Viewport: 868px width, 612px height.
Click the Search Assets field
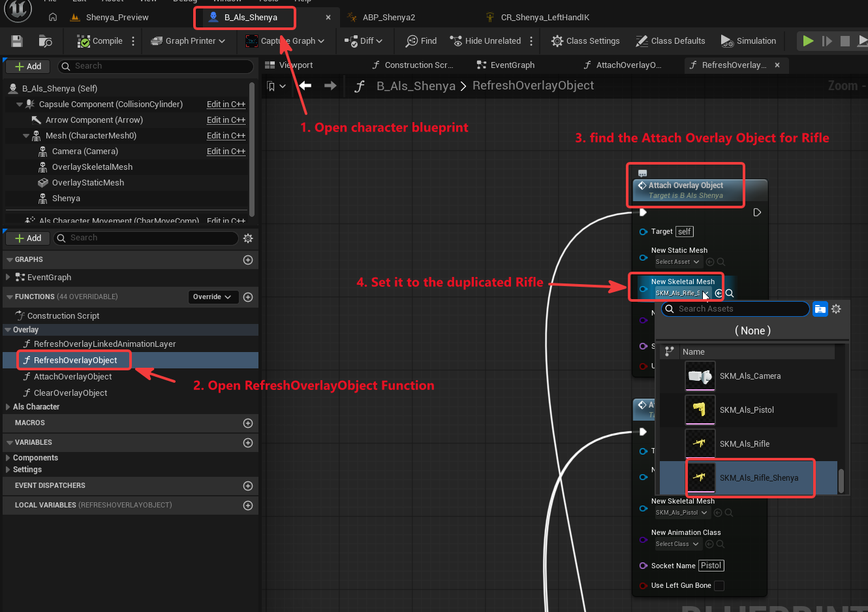pos(736,309)
